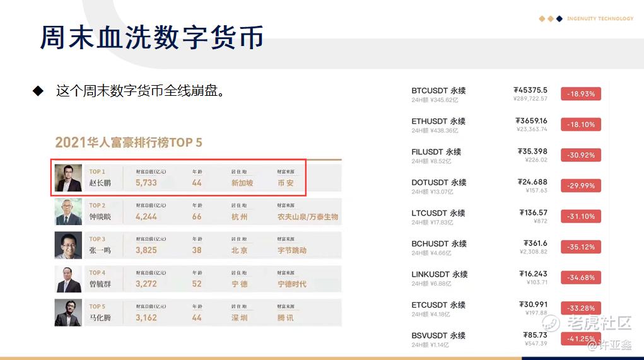The width and height of the screenshot is (644, 360).
Task: Click the portrait photo of 曾毓群
Action: click(68, 279)
